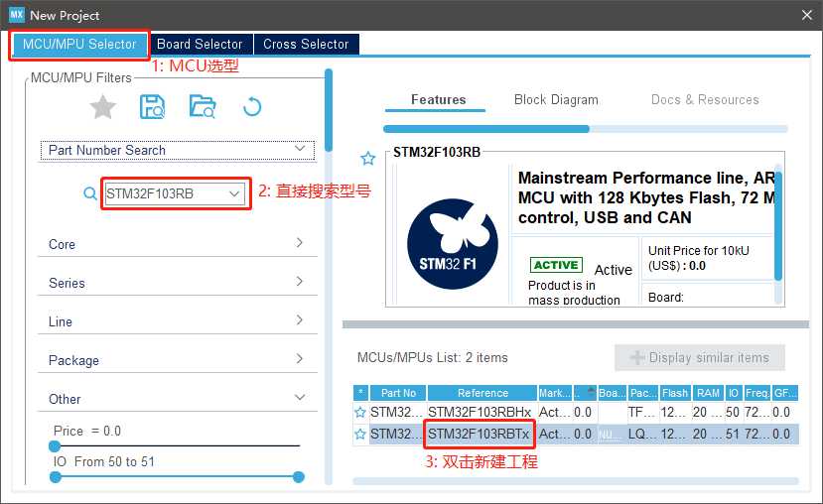Image resolution: width=823 pixels, height=504 pixels.
Task: Click the part number search magnifier icon
Action: point(89,193)
